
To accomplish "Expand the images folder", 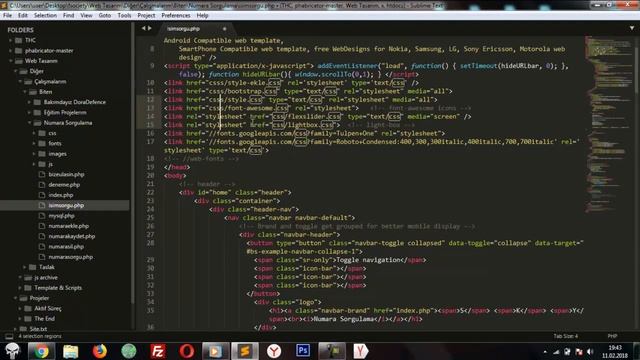I will [x=34, y=154].
